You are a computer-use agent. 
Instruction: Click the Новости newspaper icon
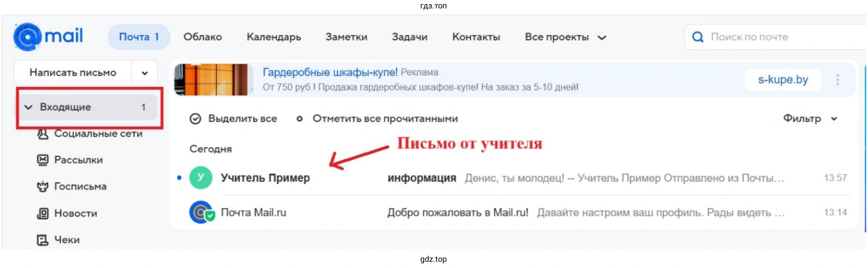43,214
